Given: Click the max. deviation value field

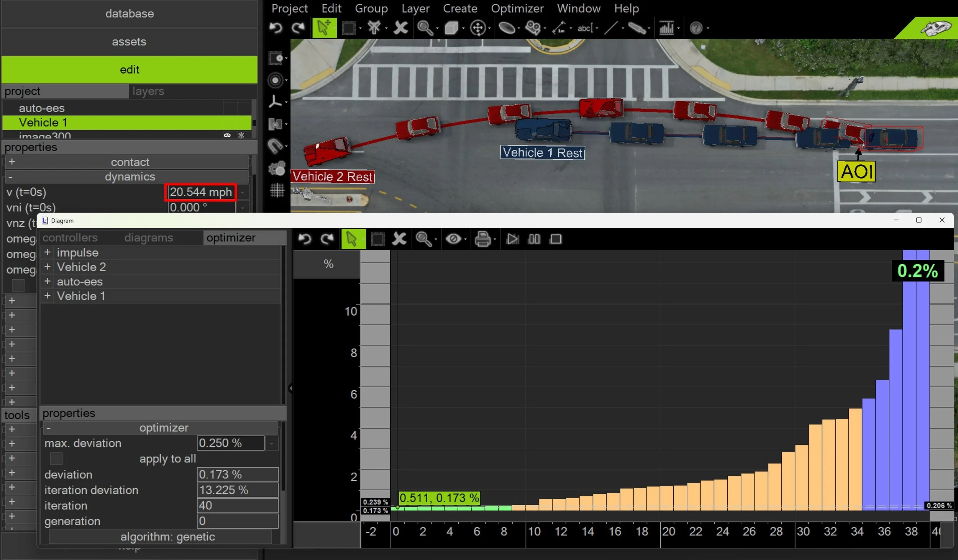Looking at the screenshot, I should [231, 443].
